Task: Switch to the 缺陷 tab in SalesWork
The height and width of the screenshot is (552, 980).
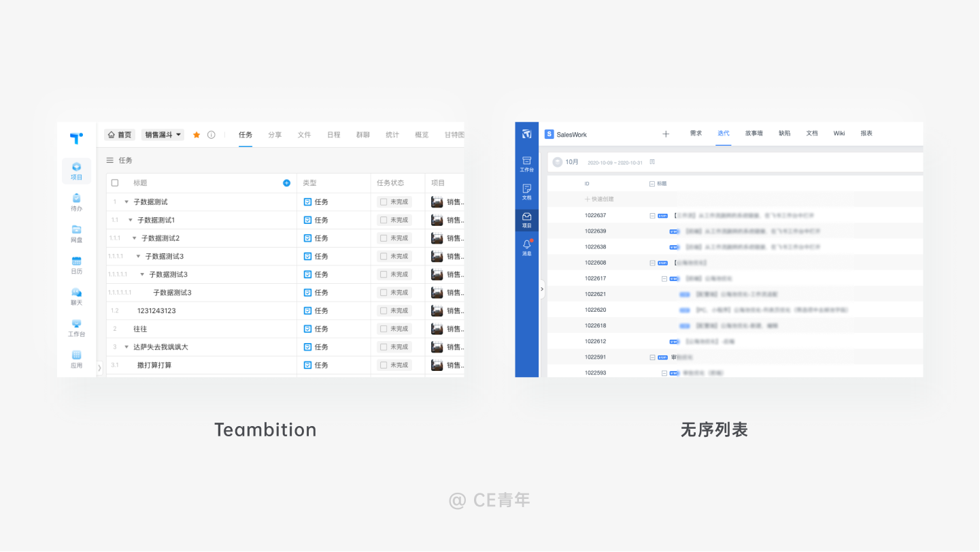Action: 784,133
